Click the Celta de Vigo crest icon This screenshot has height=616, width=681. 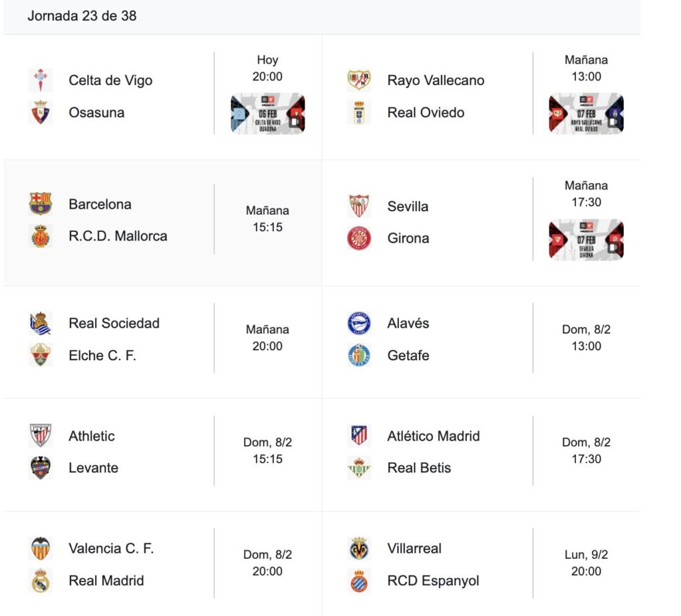point(40,80)
